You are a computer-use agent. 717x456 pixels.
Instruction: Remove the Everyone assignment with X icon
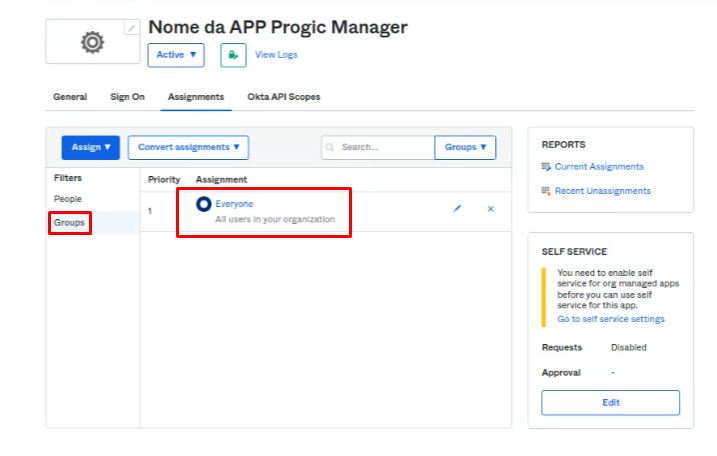[x=491, y=209]
